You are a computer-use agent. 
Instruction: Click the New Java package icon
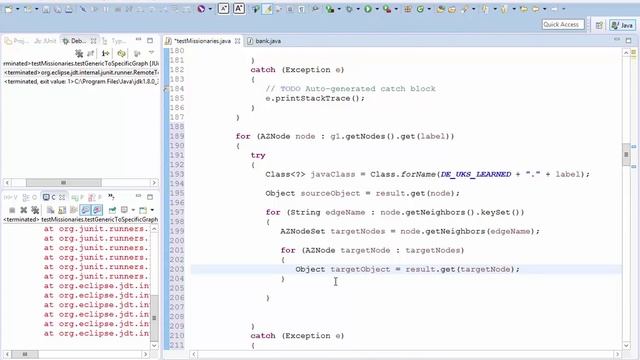(x=407, y=9)
